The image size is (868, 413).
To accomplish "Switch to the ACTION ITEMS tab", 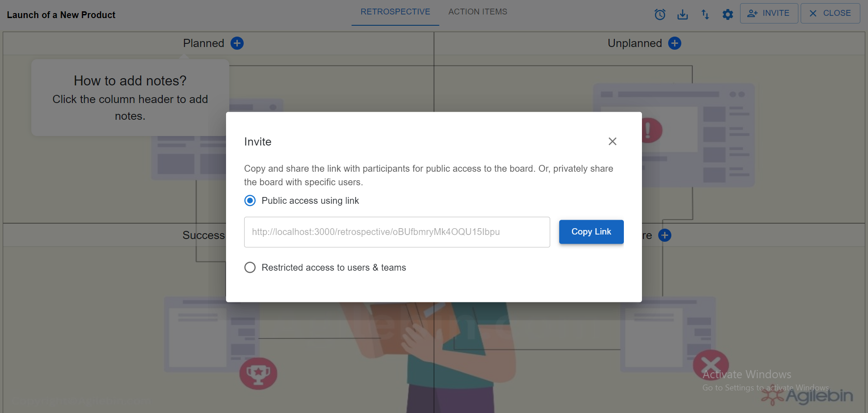I will tap(477, 12).
